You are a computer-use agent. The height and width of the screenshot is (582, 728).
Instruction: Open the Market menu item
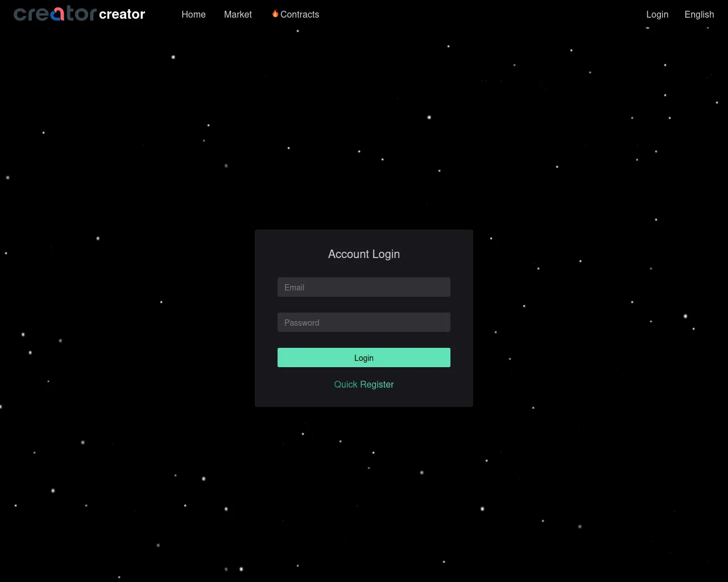point(238,14)
